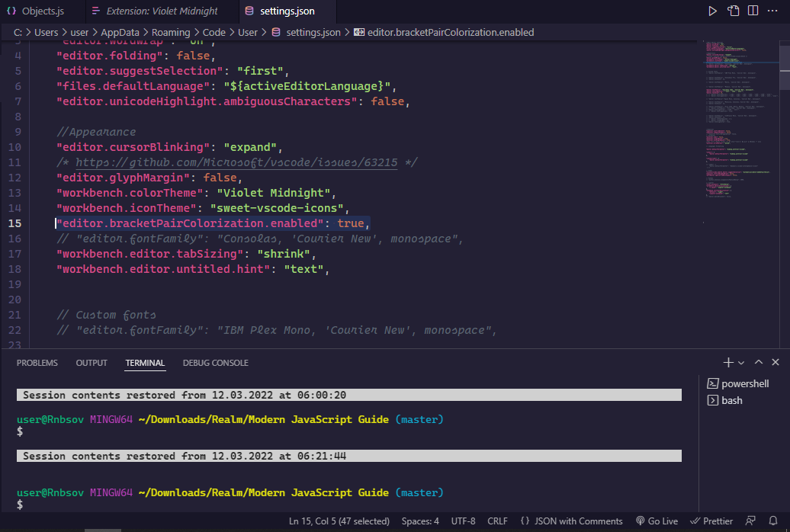Screen dimensions: 790x532
Task: Click "editor.folding" key on line 4
Action: pyautogui.click(x=109, y=56)
